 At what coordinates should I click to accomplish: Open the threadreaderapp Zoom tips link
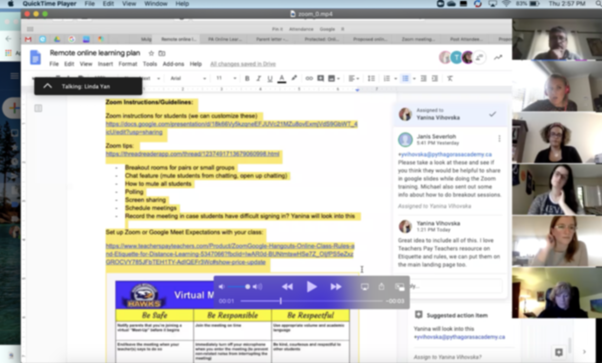click(x=193, y=154)
